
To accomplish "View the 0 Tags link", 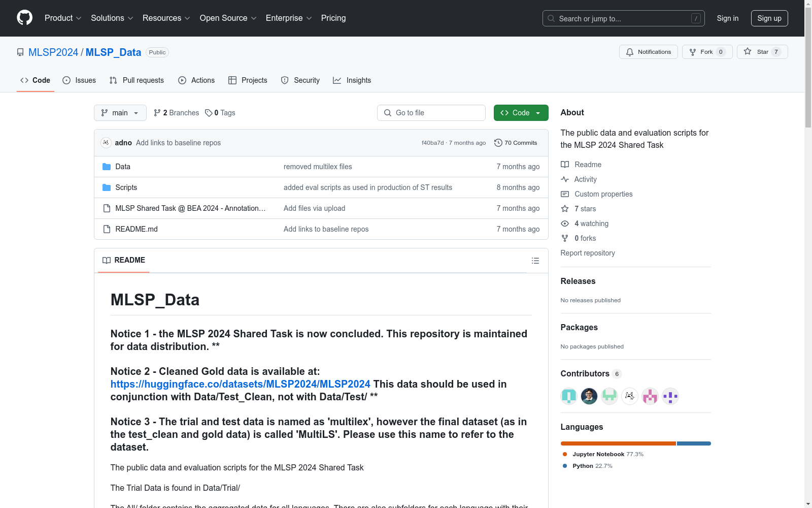I will pos(220,113).
